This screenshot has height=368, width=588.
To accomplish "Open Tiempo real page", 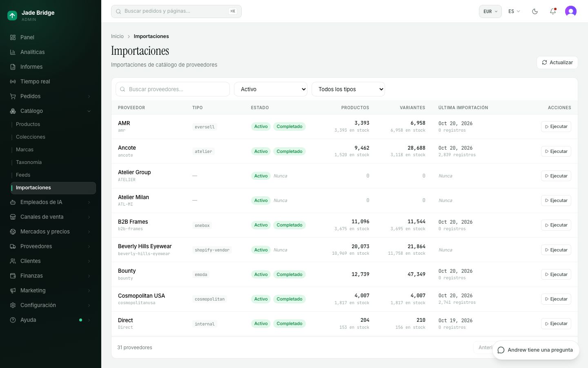I will (x=51, y=81).
